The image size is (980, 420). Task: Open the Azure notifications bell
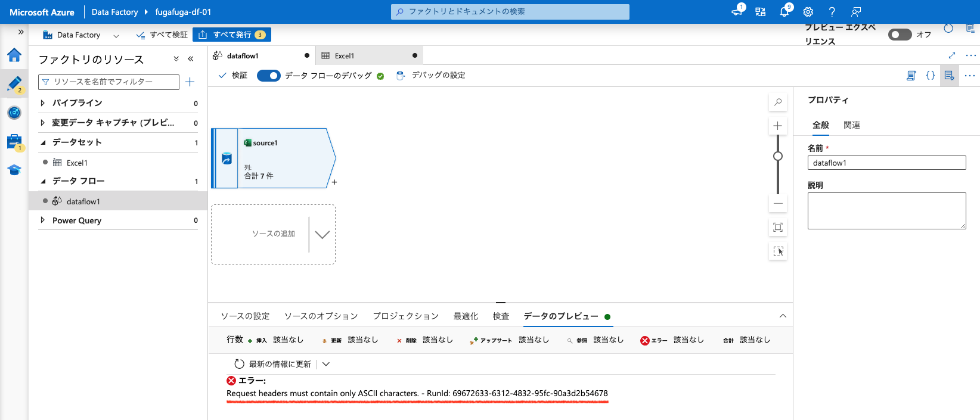(784, 12)
